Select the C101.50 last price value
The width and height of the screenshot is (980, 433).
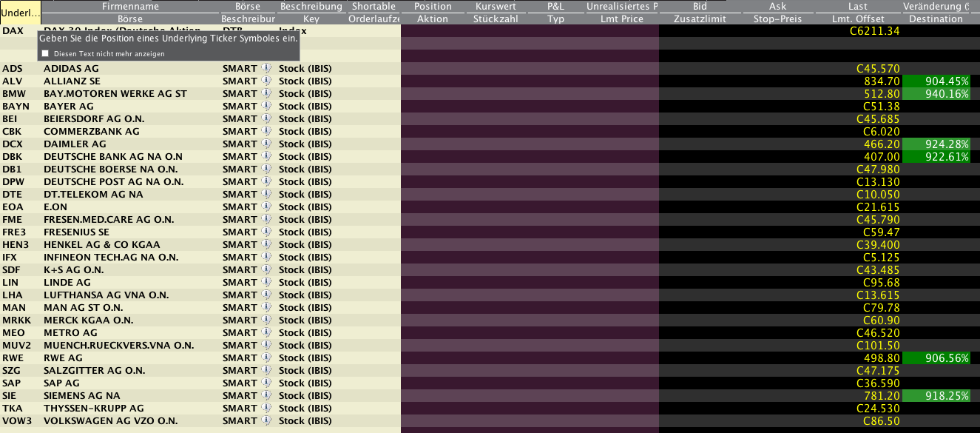(878, 346)
